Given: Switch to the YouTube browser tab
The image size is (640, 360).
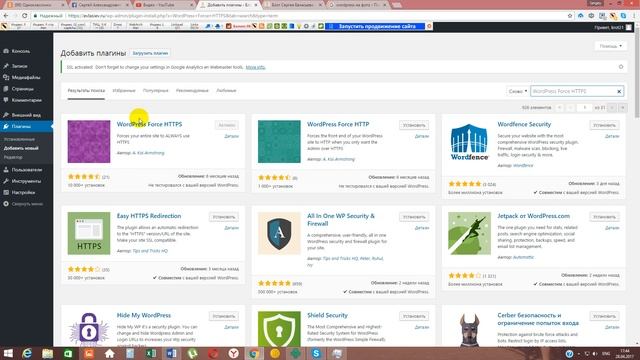Looking at the screenshot, I should click(163, 5).
